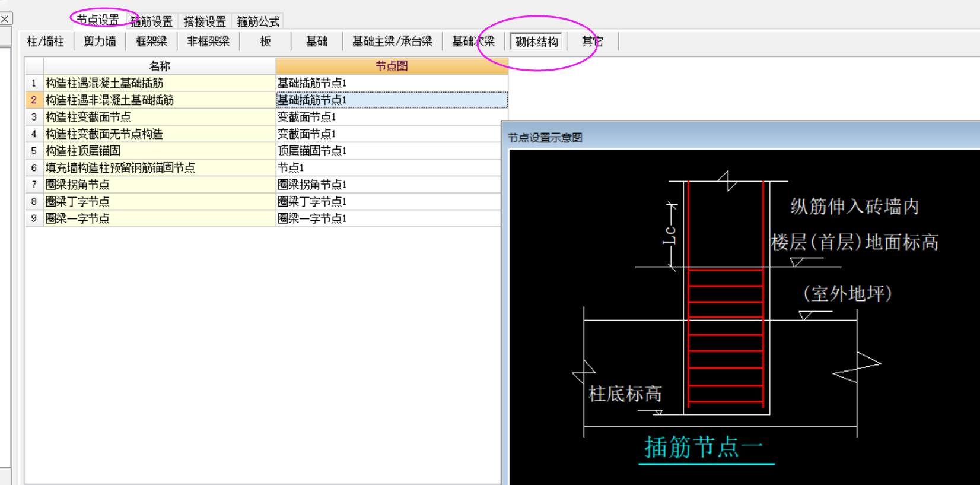Click 基础插筋节点1 cell in row 1
The height and width of the screenshot is (485, 980).
pyautogui.click(x=392, y=83)
